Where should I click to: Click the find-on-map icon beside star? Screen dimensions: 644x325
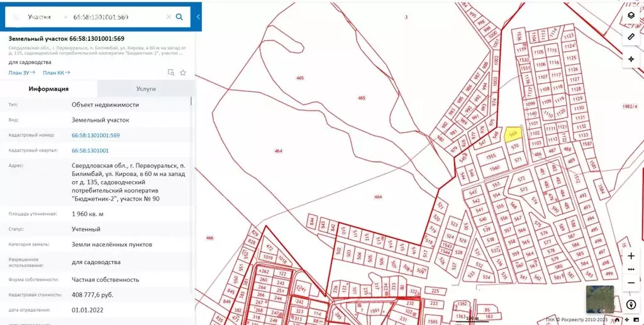click(170, 72)
